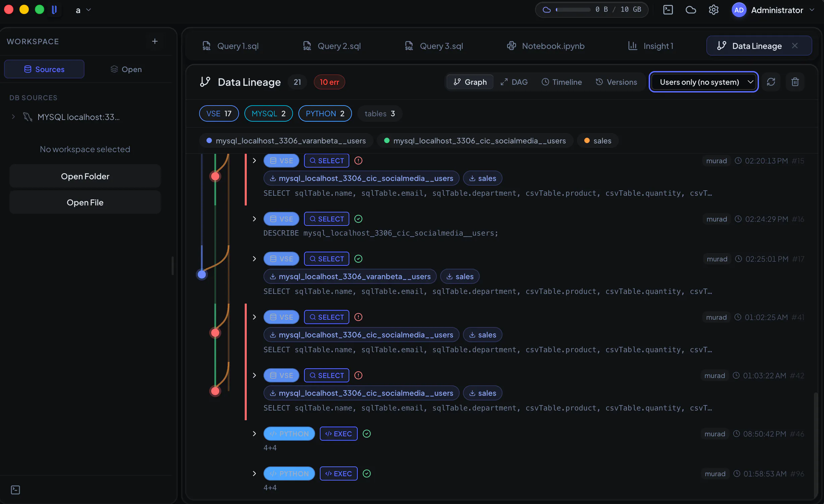Expand the MYSQL localhost source tree
The height and width of the screenshot is (504, 824).
13,117
